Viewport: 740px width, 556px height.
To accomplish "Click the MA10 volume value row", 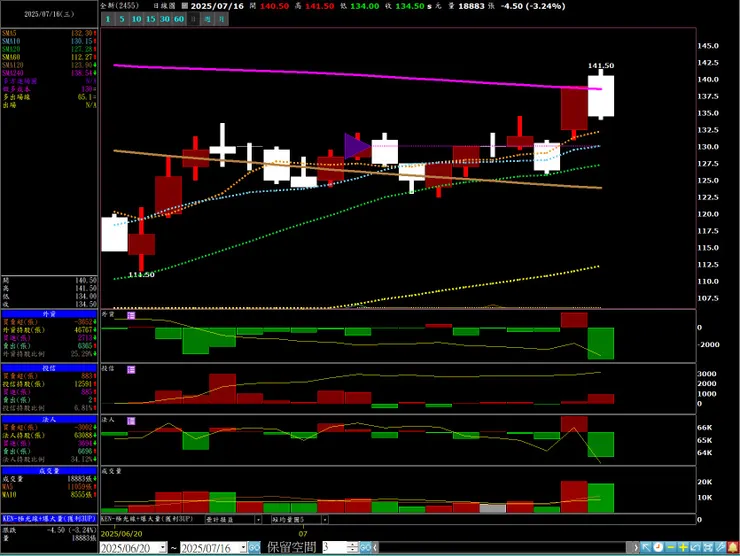I will coord(49,495).
